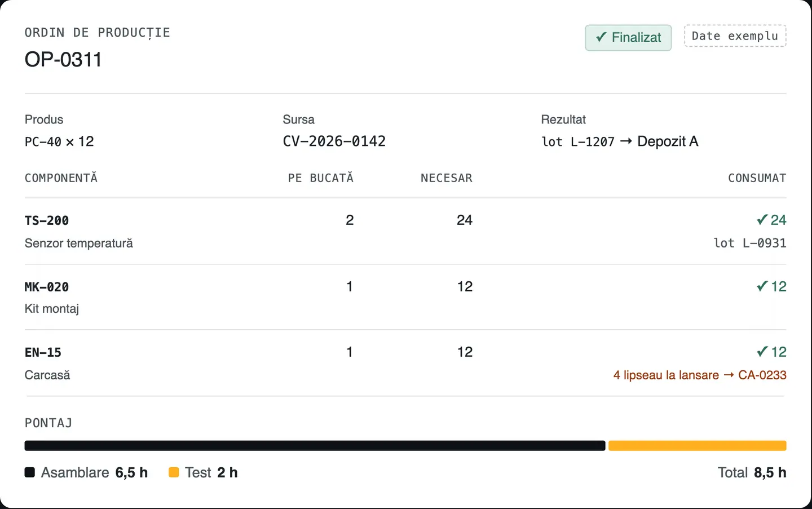Click the Kit montaj description
This screenshot has height=509, width=812.
52,309
